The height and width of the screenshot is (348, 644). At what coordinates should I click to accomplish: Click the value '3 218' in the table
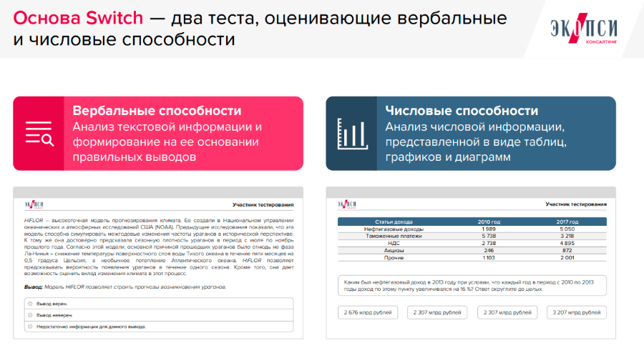click(567, 236)
